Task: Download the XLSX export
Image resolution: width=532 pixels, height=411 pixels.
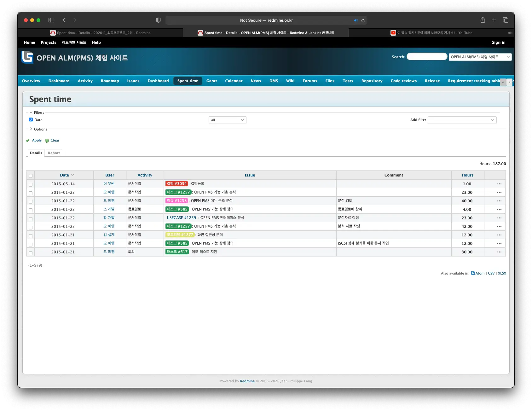Action: coord(502,273)
